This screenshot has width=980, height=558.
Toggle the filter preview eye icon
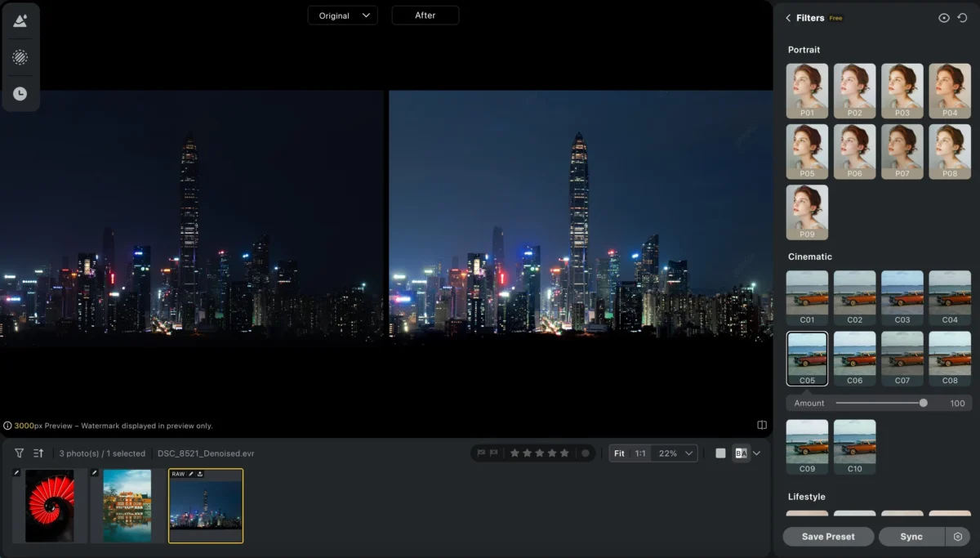point(943,18)
